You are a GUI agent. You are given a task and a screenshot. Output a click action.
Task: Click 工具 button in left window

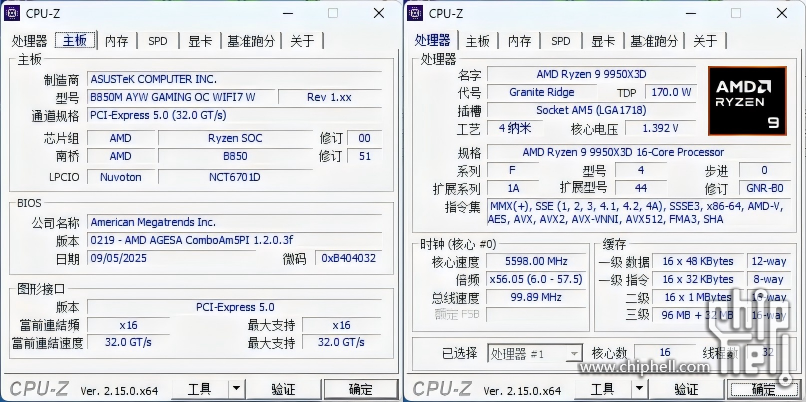point(199,390)
